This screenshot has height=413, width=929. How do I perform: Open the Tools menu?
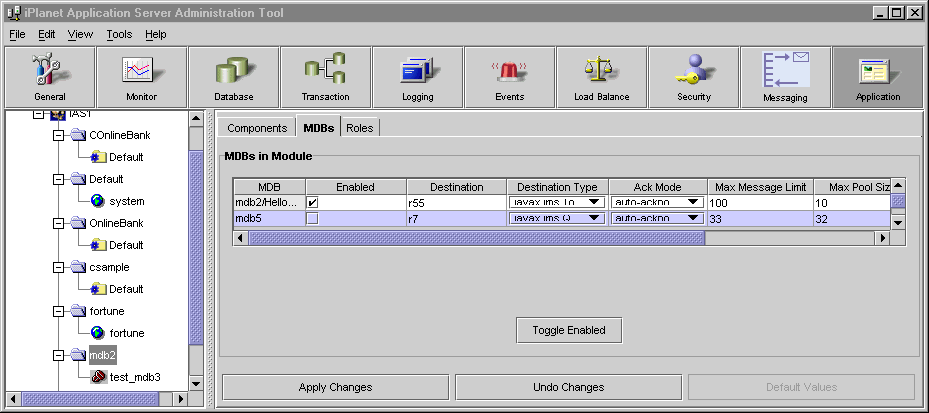[119, 34]
